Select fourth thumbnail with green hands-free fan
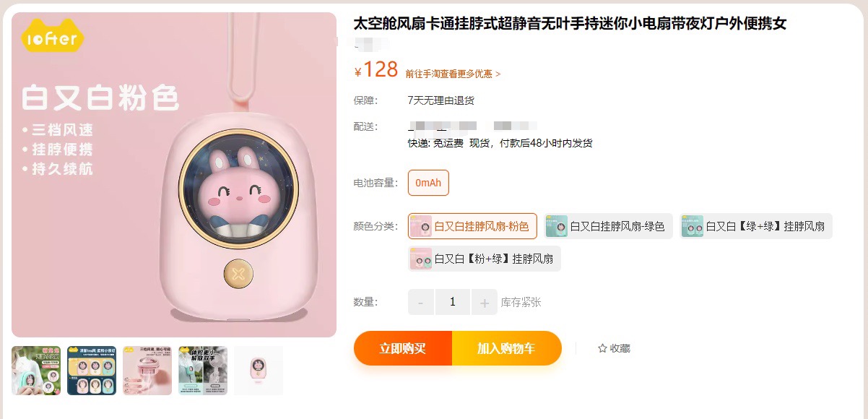Screen dimensions: 868x419 (203, 371)
